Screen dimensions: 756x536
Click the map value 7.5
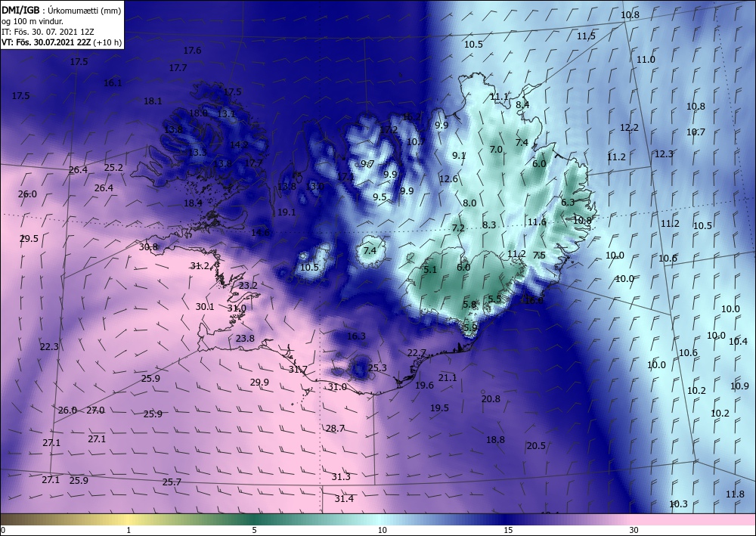click(539, 255)
